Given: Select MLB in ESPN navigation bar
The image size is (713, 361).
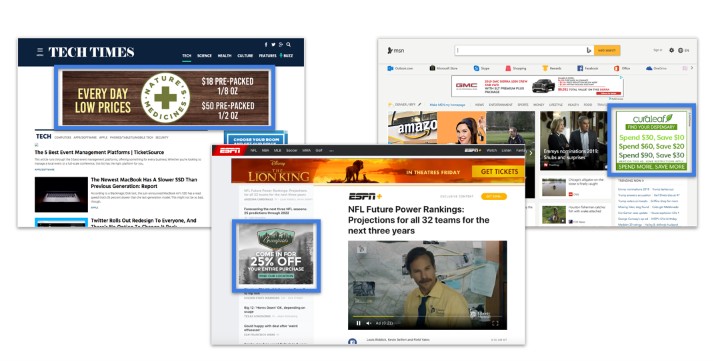Looking at the screenshot, I should (x=277, y=150).
